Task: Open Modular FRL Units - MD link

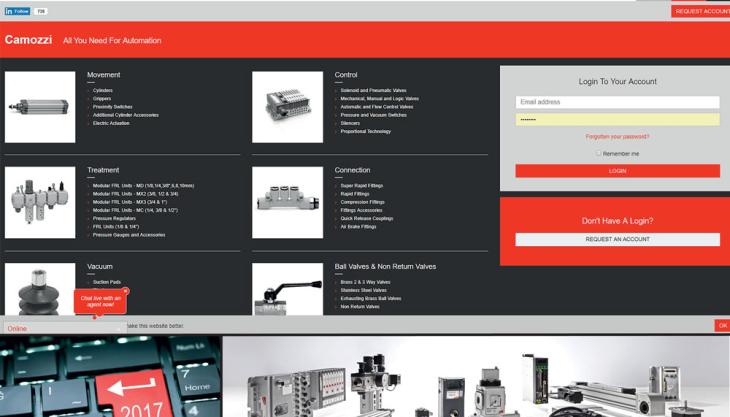Action: (x=143, y=186)
